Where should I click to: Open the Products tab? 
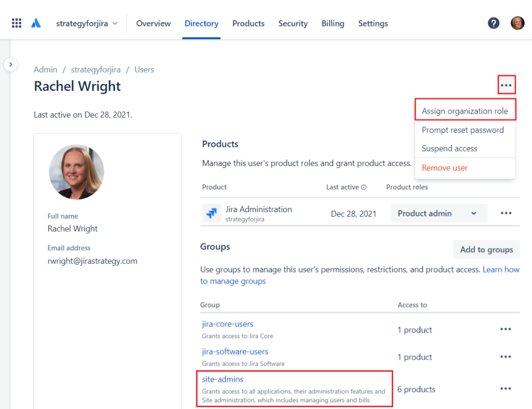(248, 23)
